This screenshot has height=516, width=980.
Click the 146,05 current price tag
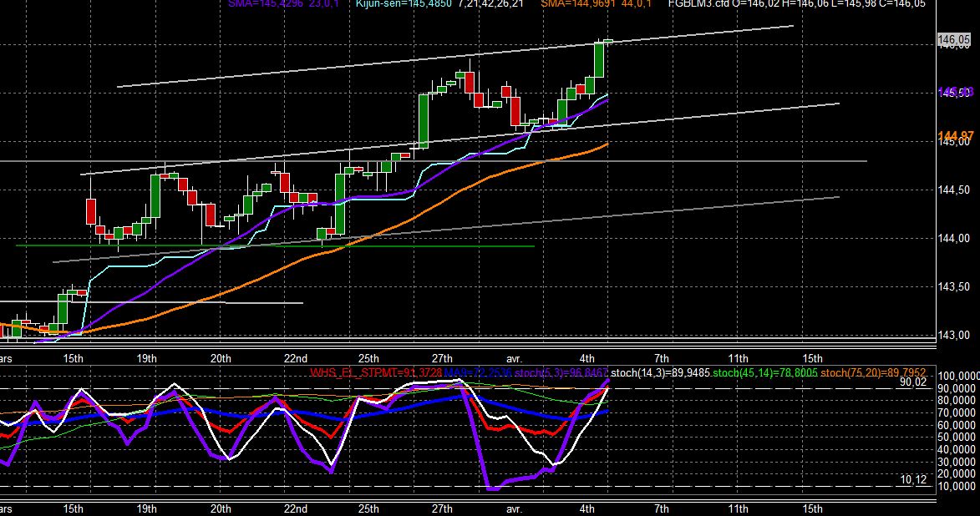pos(954,40)
